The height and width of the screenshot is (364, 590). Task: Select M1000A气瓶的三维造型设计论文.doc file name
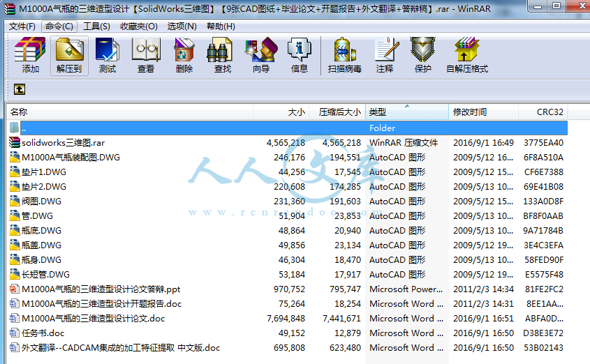(x=94, y=319)
